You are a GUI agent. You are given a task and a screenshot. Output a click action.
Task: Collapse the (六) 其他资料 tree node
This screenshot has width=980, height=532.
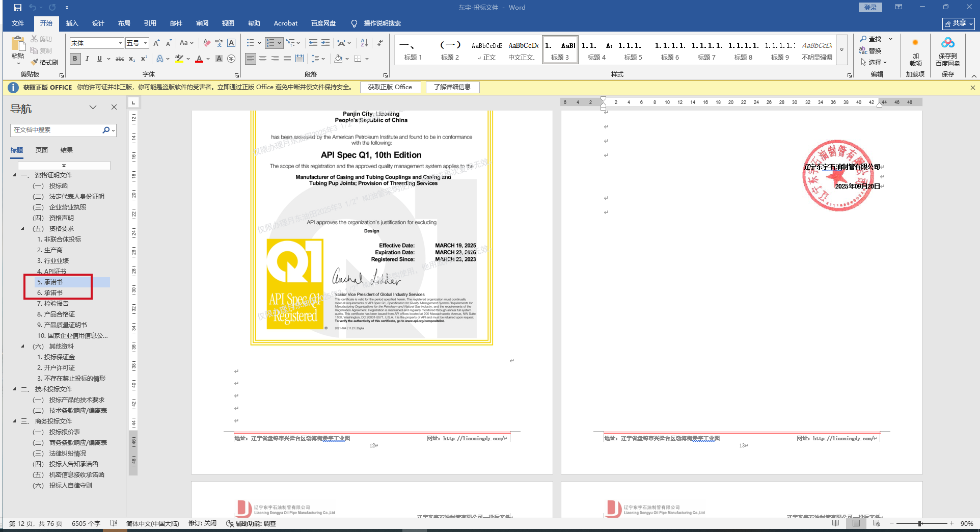point(22,347)
